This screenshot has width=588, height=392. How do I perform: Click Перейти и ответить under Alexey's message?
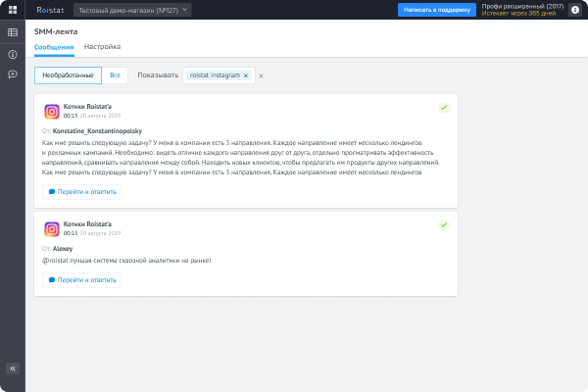pos(81,280)
